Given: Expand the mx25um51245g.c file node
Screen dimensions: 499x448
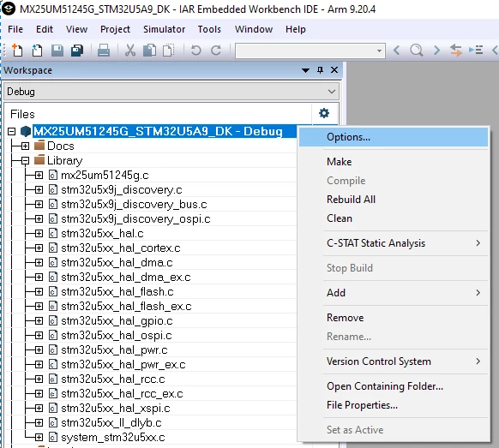Looking at the screenshot, I should coord(39,176).
